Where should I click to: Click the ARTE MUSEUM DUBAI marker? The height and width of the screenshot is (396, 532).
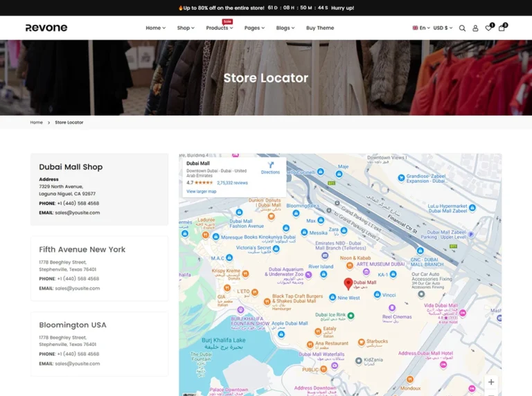[x=366, y=271]
